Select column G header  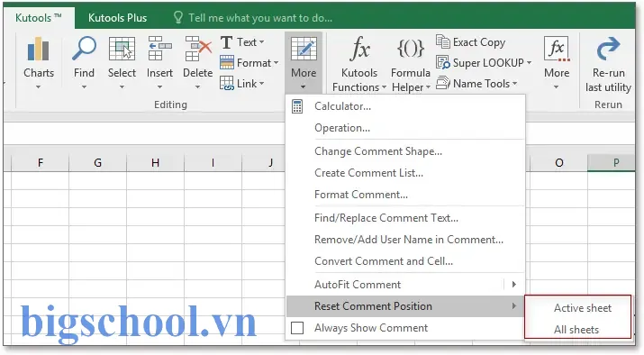pos(98,163)
